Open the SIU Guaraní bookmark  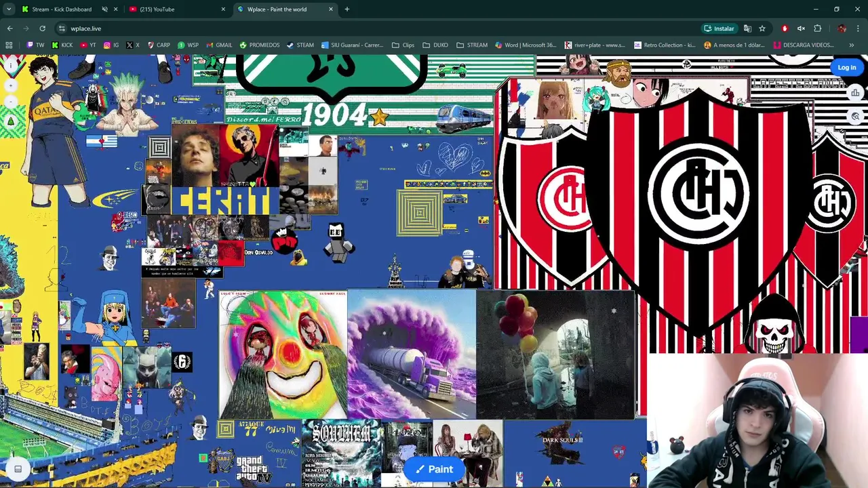pyautogui.click(x=352, y=45)
